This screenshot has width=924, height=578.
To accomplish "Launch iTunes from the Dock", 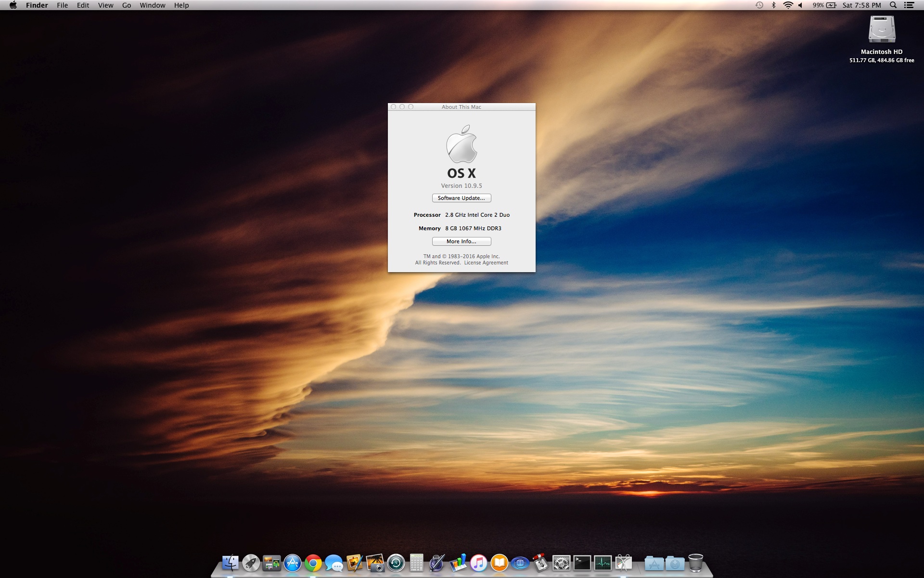I will (x=478, y=563).
